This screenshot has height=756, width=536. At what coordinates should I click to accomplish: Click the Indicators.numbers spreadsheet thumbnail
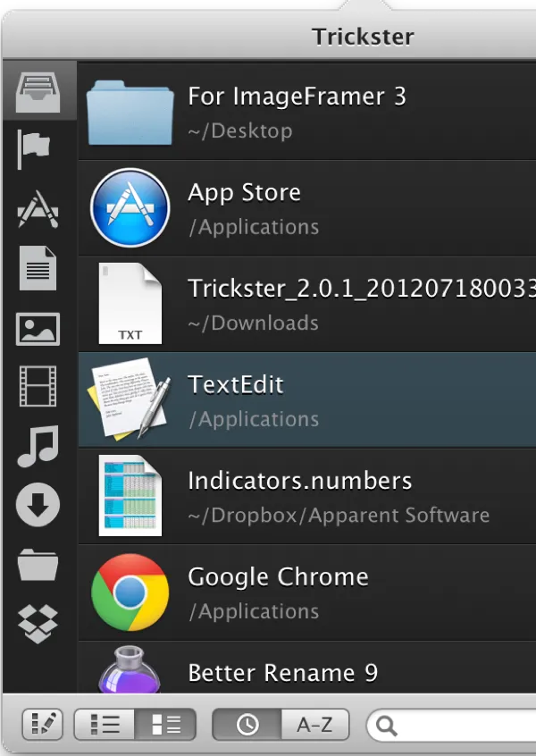click(130, 496)
